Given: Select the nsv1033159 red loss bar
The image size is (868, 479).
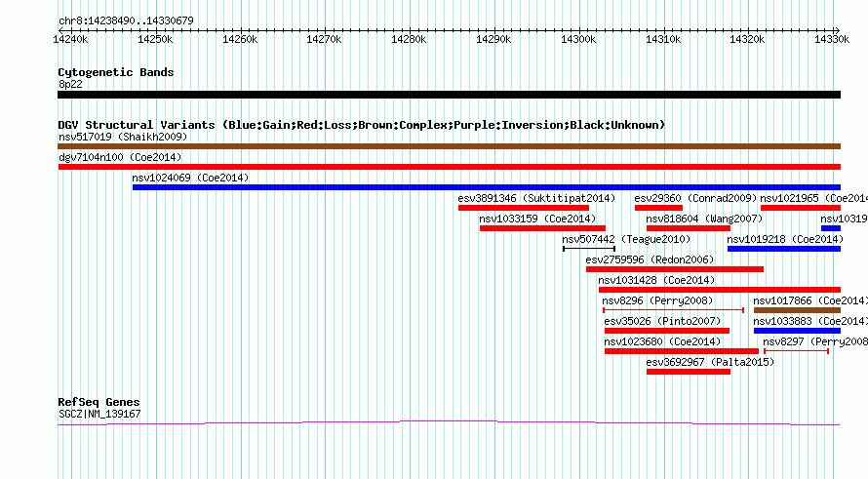Looking at the screenshot, I should tap(542, 228).
